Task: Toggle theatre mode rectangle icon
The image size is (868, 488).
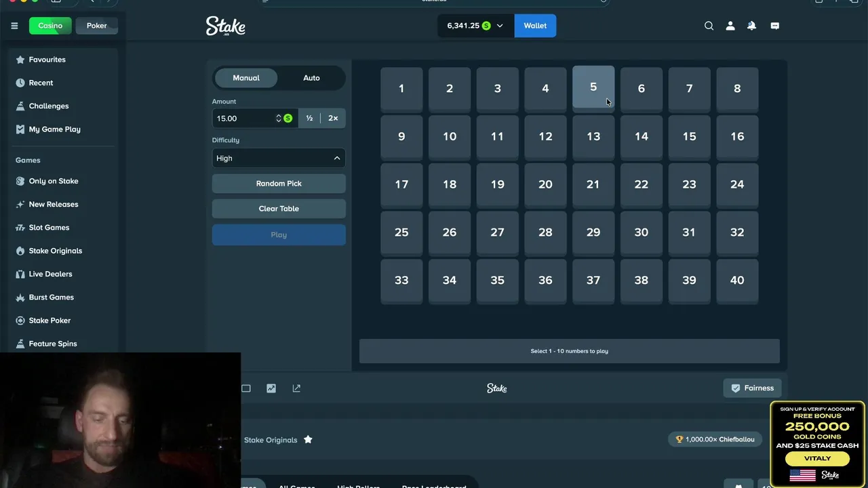Action: point(246,388)
